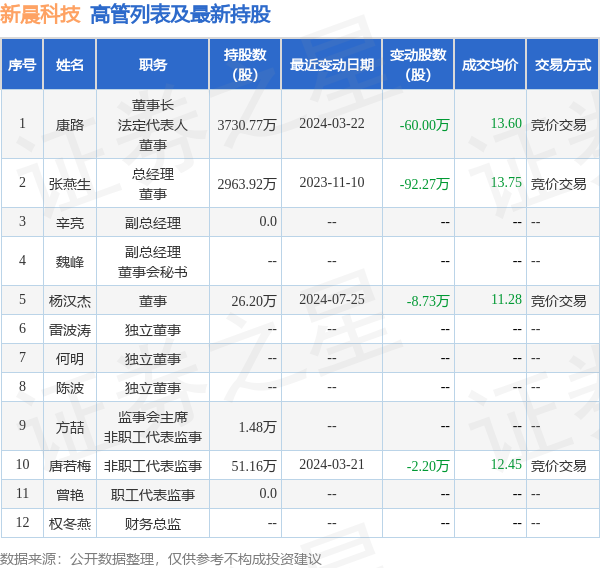600x568 pixels.
Task: Click row number 12
Action: 22,522
